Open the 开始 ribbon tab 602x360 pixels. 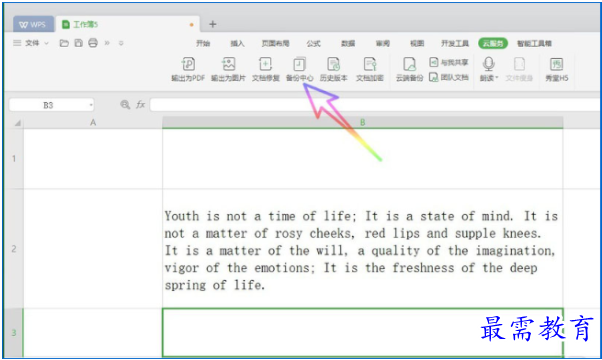(x=203, y=43)
